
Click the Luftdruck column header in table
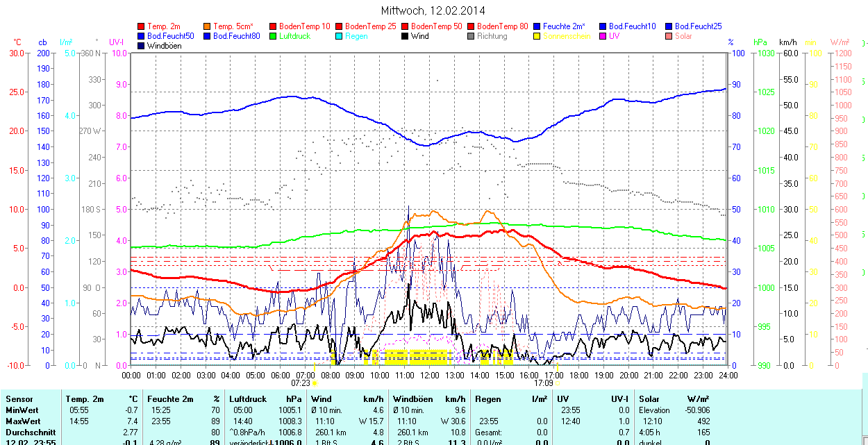click(248, 399)
